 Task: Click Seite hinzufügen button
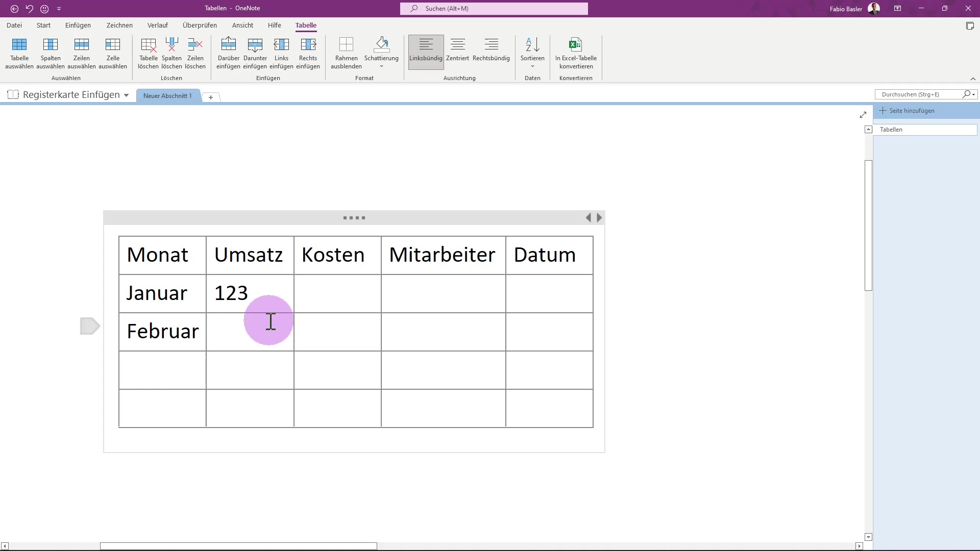912,111
